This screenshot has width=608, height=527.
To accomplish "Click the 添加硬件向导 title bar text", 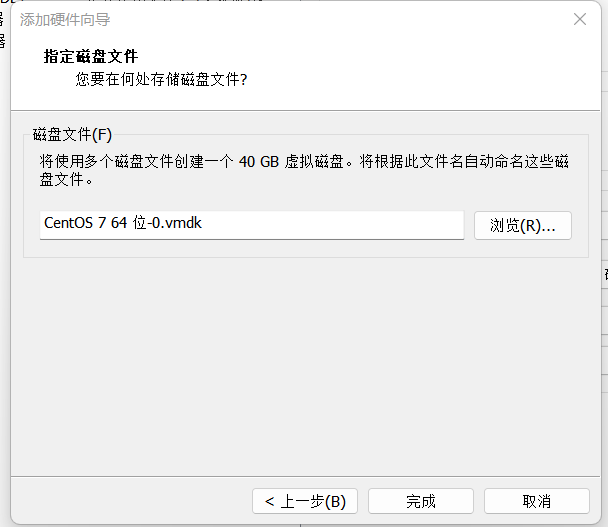I will [x=67, y=19].
